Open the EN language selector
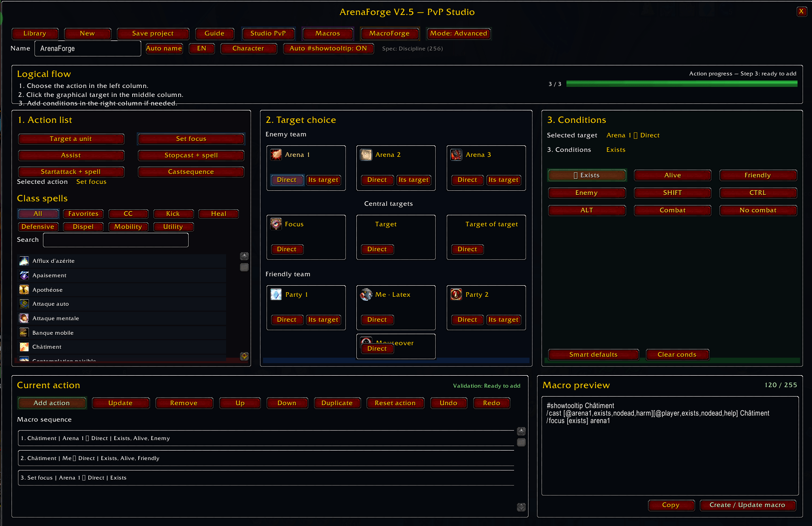Screen dimensions: 812x526 [202, 48]
